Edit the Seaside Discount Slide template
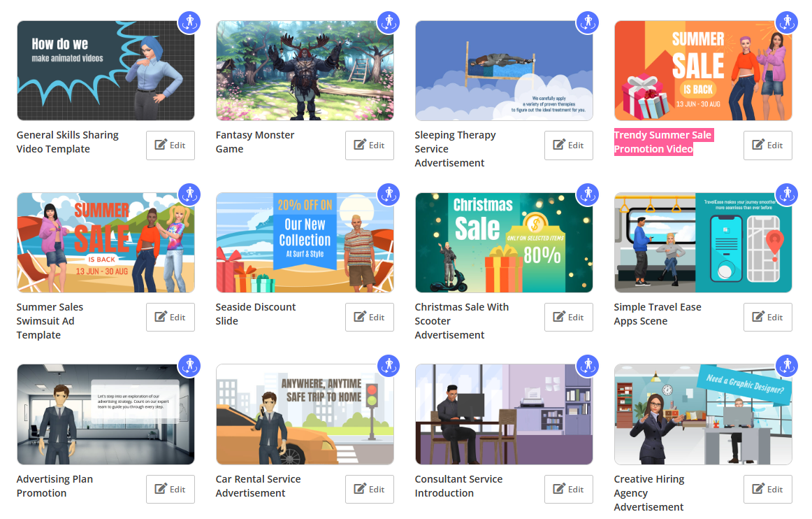This screenshot has width=812, height=519. click(x=369, y=317)
